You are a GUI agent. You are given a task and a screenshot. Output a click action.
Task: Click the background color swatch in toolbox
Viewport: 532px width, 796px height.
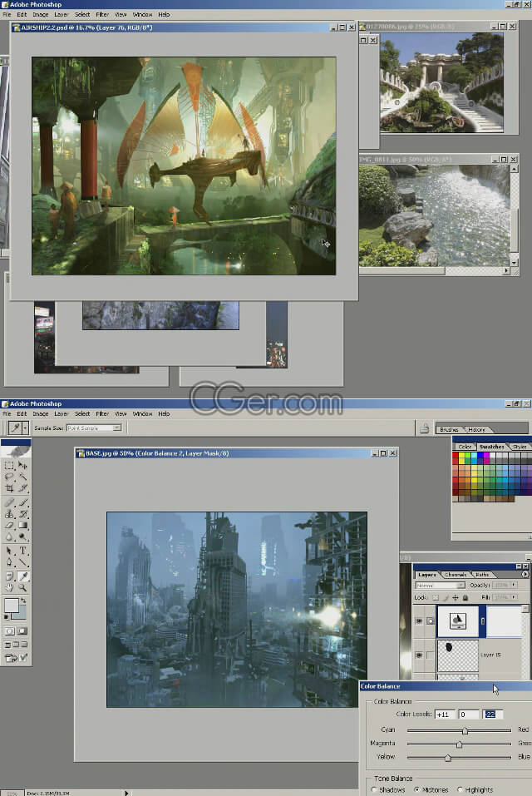coord(22,613)
